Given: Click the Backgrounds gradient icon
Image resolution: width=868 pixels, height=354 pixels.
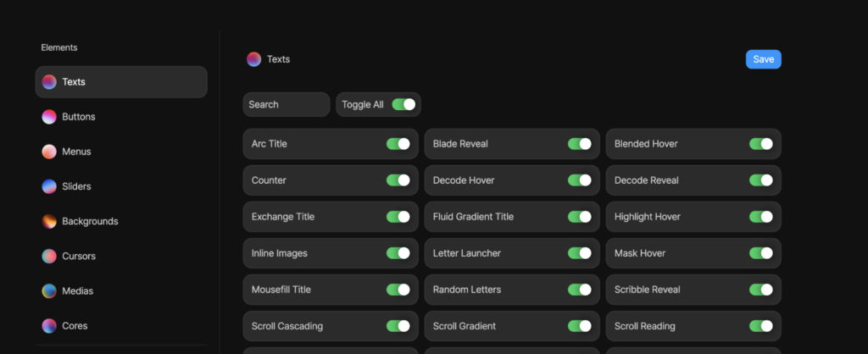Looking at the screenshot, I should click(49, 221).
